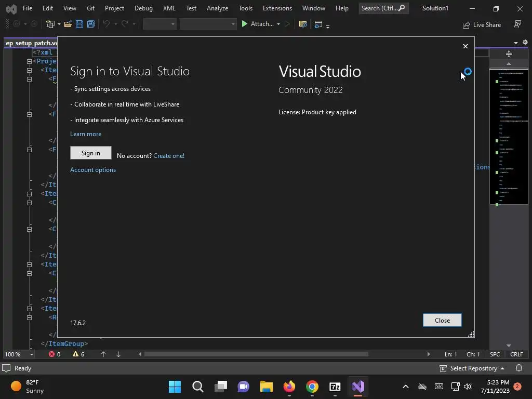Click the 0 errors indicator
The image size is (532, 399).
coord(55,354)
